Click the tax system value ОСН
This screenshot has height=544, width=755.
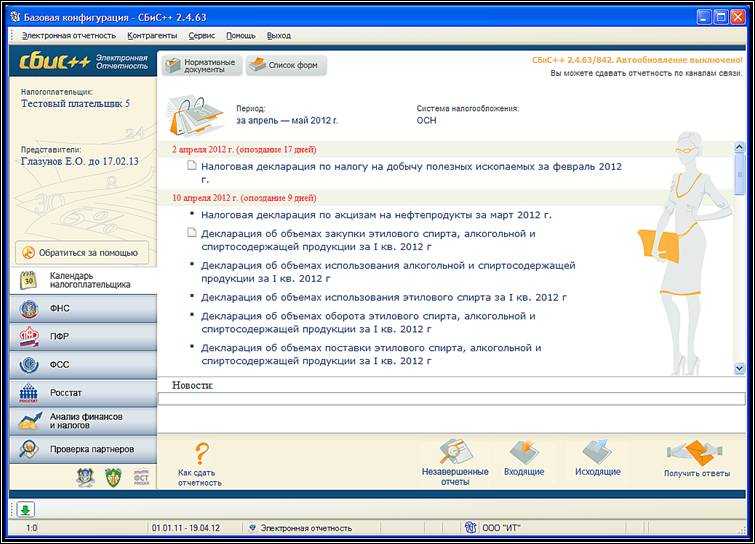pyautogui.click(x=426, y=120)
